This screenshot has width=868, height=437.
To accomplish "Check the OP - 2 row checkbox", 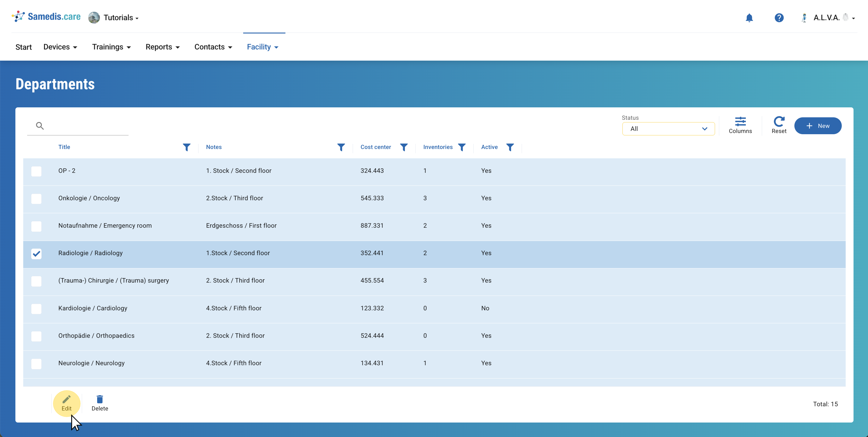I will pyautogui.click(x=37, y=171).
